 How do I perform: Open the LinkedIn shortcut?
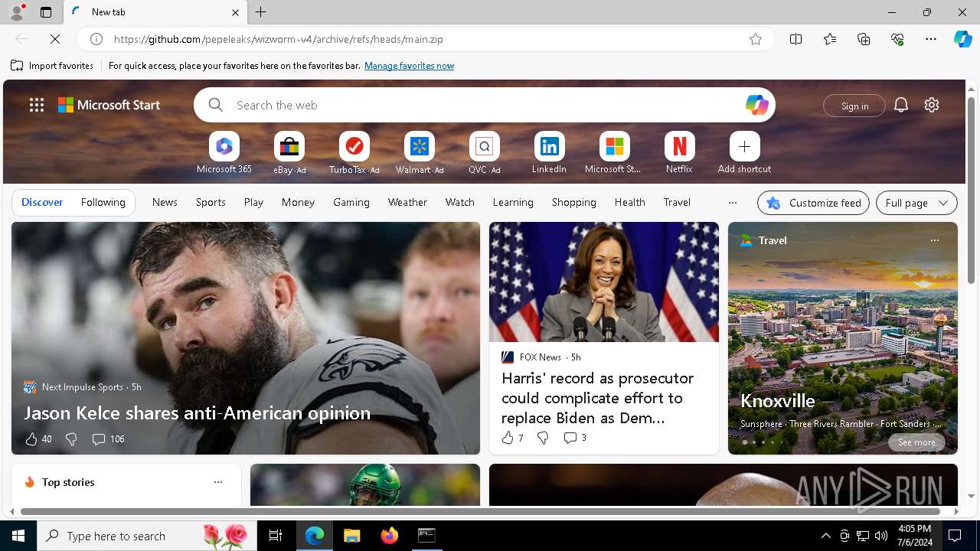point(549,153)
